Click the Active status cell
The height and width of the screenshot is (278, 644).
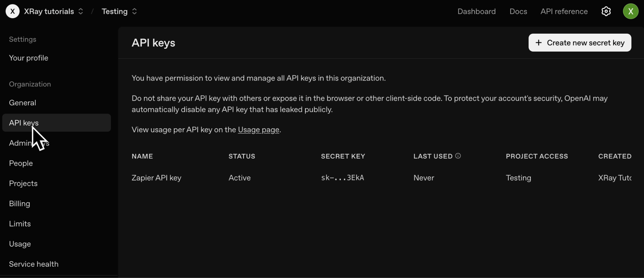coord(240,178)
